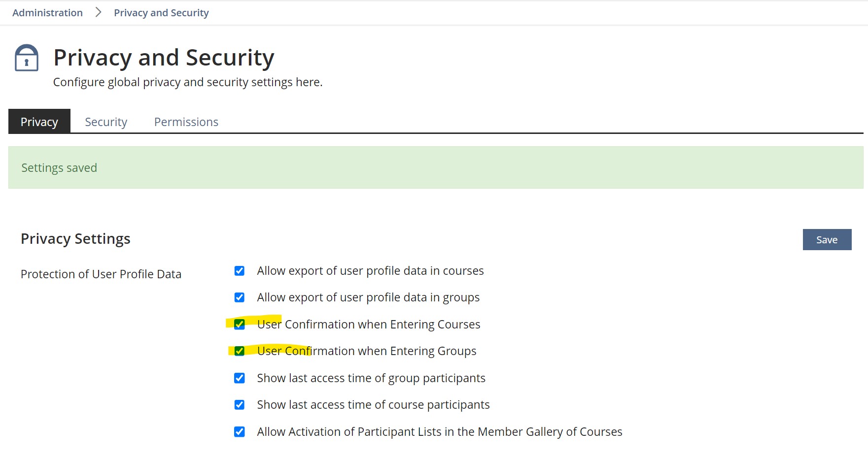The width and height of the screenshot is (868, 457).
Task: Open the Administration breadcrumb link
Action: coord(47,13)
